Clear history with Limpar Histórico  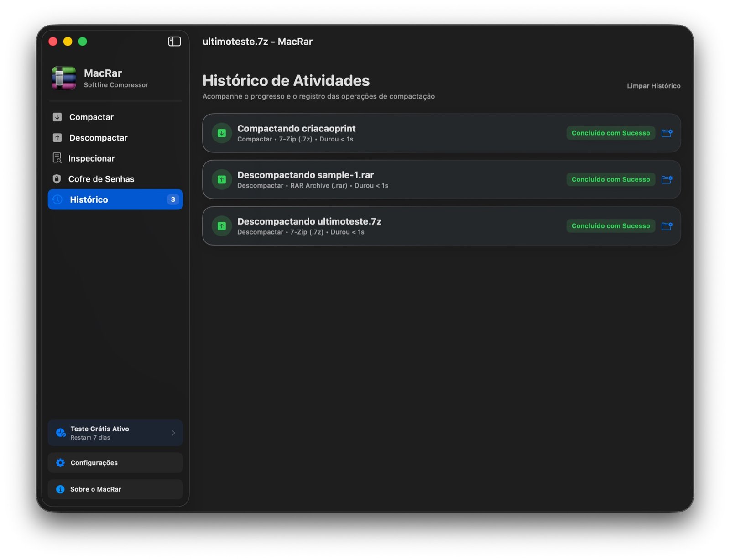[653, 86]
